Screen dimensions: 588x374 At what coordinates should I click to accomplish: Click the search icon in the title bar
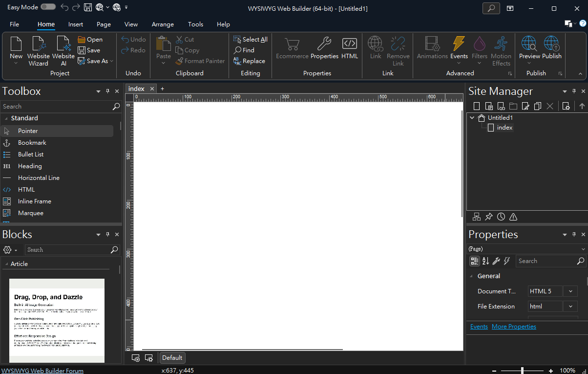[491, 8]
